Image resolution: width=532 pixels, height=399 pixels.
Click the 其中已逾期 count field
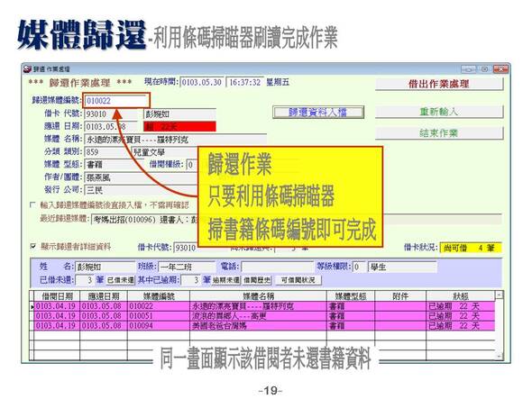191,280
